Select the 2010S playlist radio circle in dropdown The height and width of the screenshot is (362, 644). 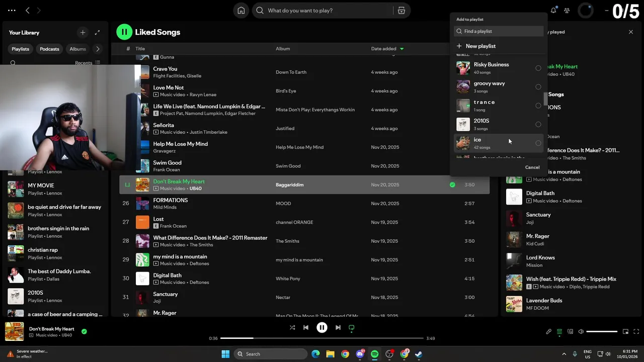(538, 124)
